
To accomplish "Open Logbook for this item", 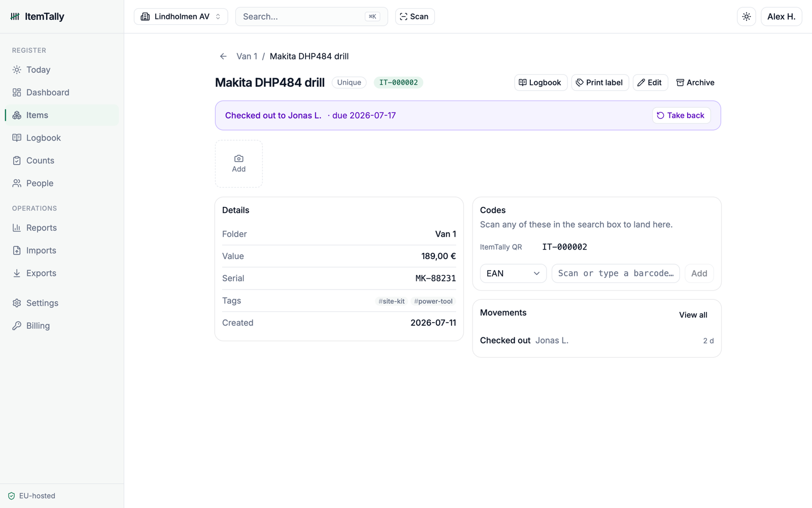I will pyautogui.click(x=540, y=82).
